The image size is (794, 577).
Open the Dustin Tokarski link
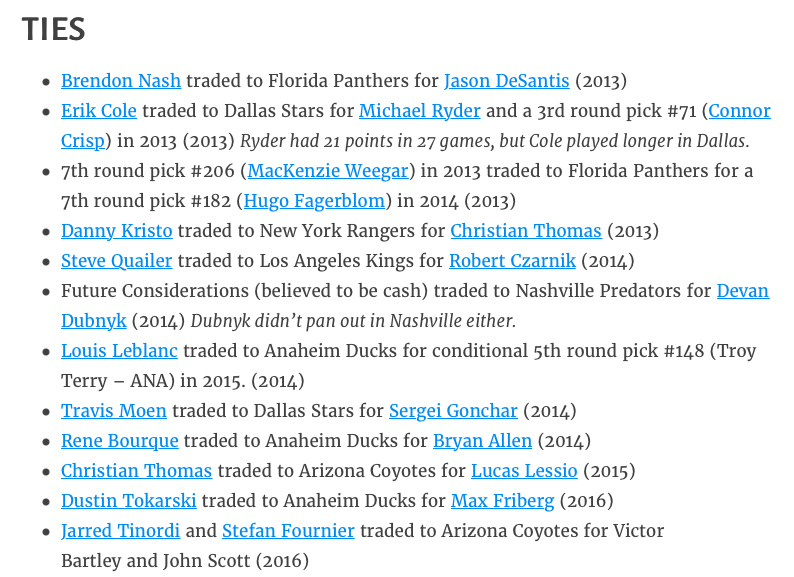tap(129, 501)
